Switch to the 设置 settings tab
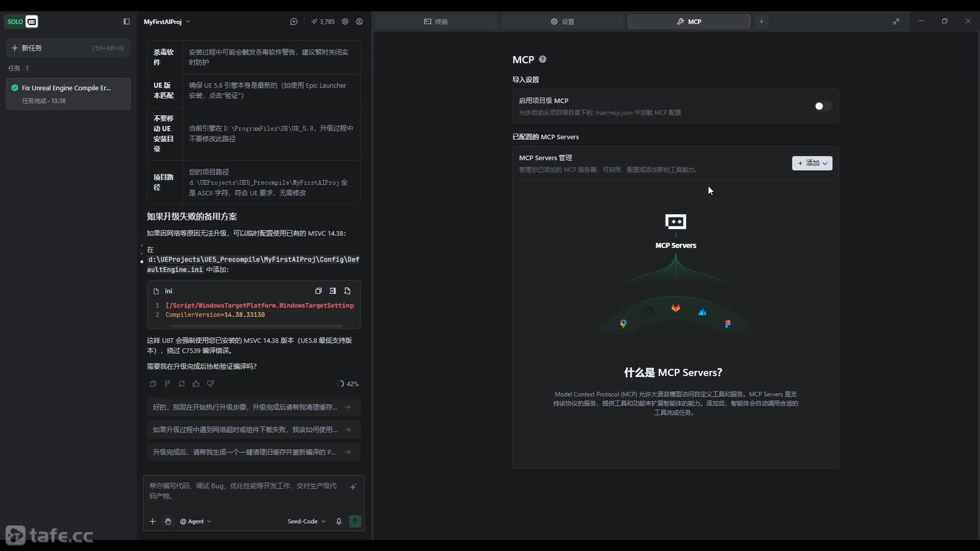 (562, 21)
